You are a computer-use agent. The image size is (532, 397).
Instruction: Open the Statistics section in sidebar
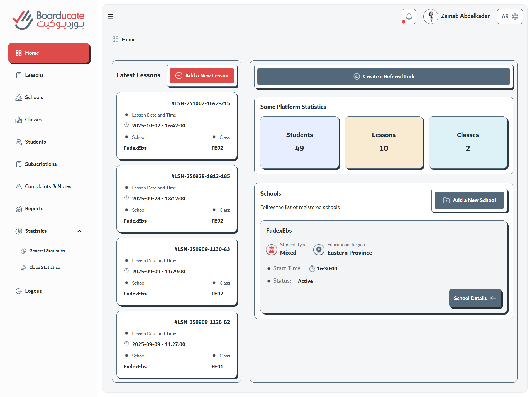pos(36,231)
